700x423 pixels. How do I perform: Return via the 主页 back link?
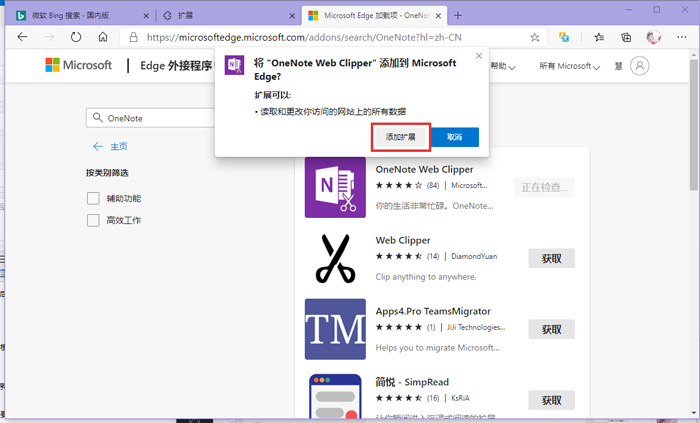(110, 146)
